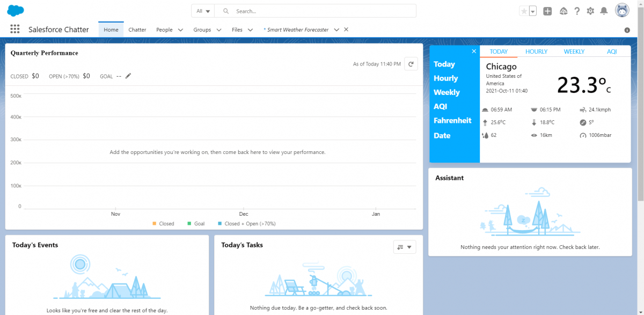Select Hourly in the weather menu
This screenshot has width=644, height=315.
[446, 78]
